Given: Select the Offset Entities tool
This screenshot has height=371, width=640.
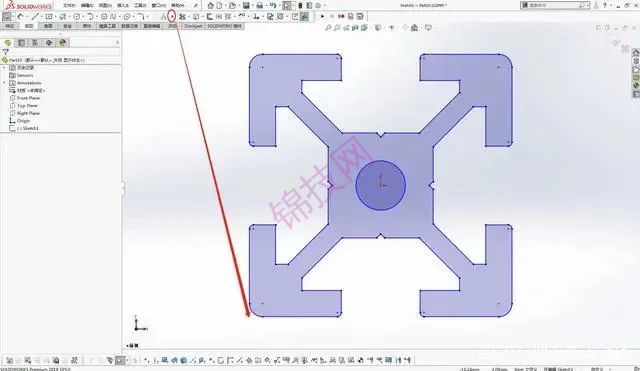Looking at the screenshot, I should pos(209,16).
